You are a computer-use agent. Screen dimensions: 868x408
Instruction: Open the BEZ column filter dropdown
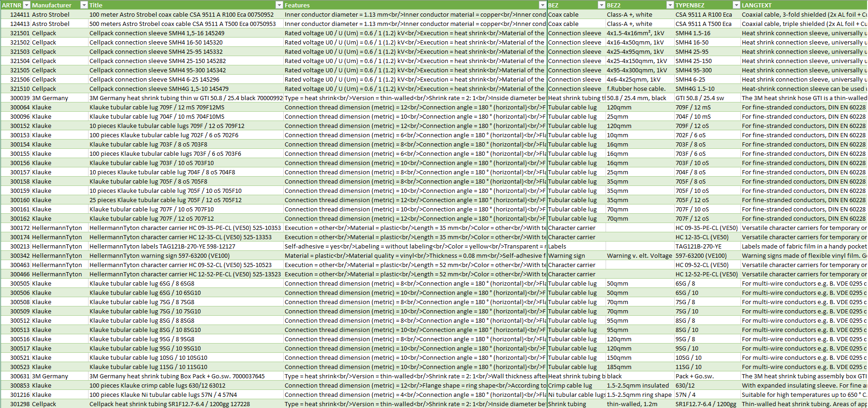click(601, 5)
